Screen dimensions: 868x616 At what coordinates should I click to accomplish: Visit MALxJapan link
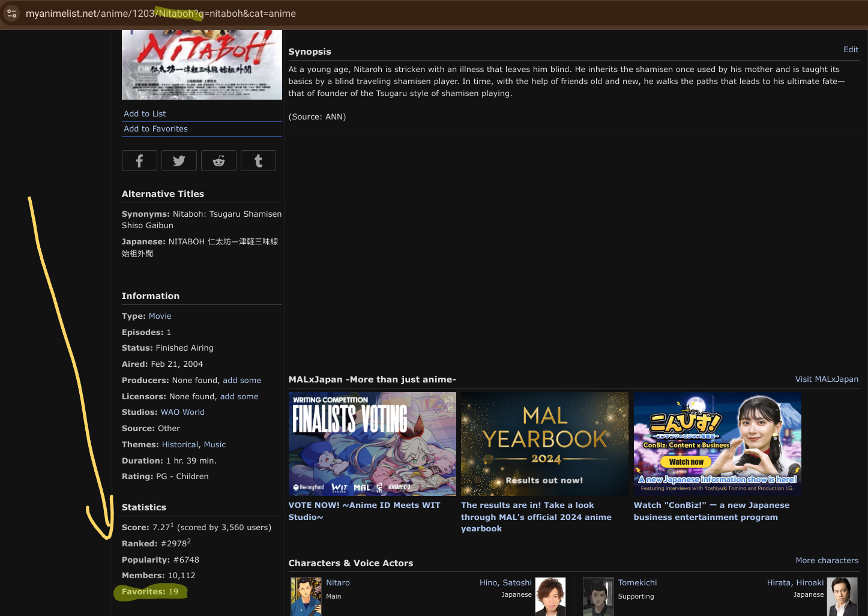tap(827, 379)
